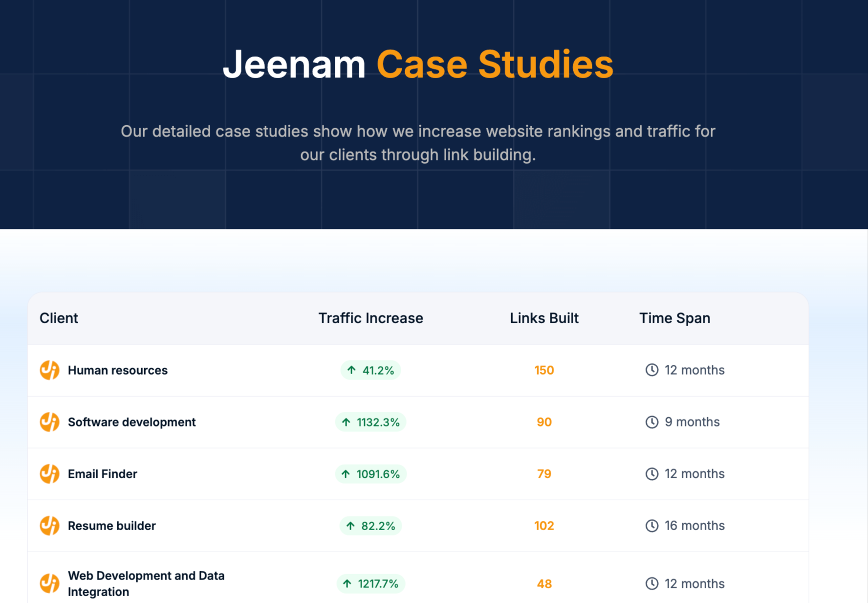Click the case studies description paragraph
Screen dimensions: 868x603
tap(418, 143)
